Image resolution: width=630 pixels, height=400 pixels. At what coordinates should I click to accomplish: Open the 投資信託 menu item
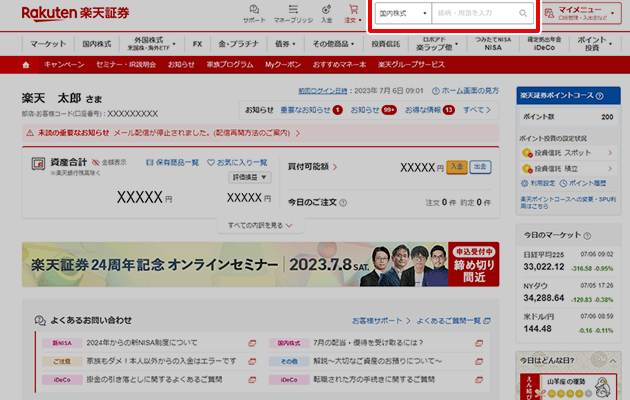pyautogui.click(x=385, y=44)
